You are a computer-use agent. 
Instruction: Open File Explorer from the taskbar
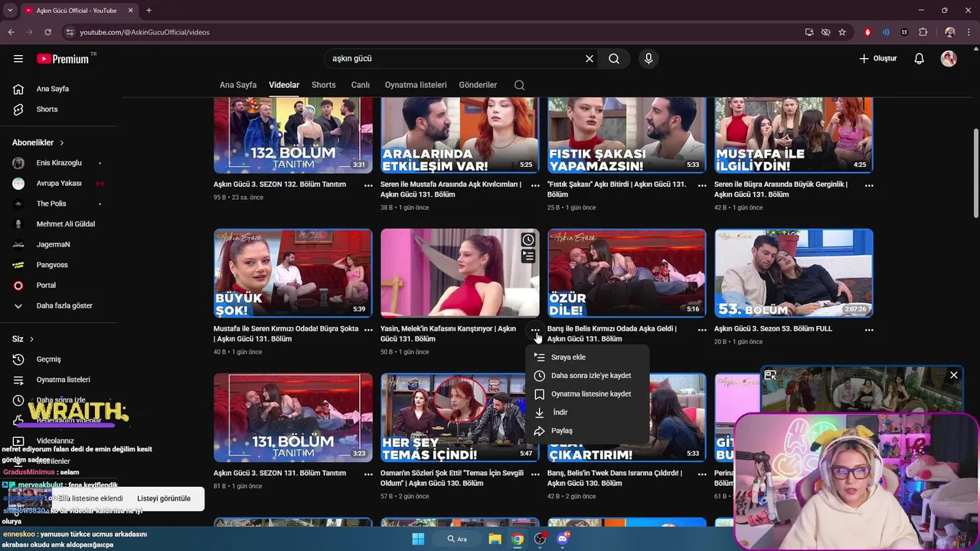495,539
